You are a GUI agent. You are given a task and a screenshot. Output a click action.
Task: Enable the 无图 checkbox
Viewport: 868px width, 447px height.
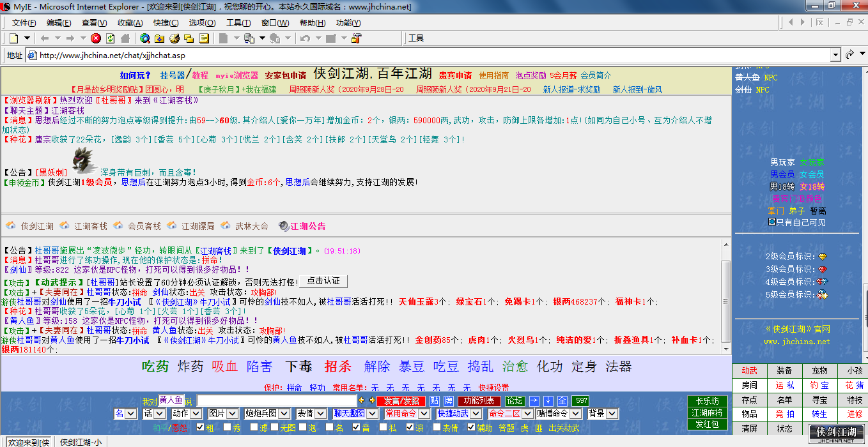coord(274,427)
